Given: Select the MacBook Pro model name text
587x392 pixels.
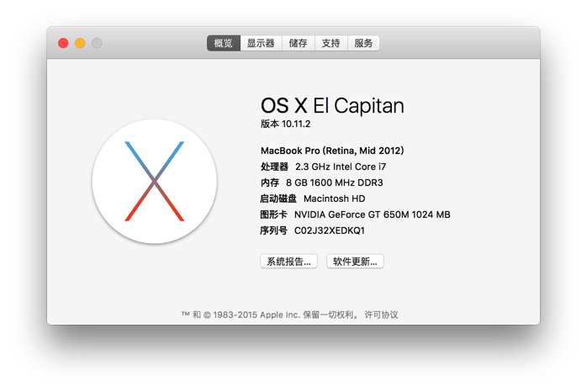Looking at the screenshot, I should click(332, 151).
